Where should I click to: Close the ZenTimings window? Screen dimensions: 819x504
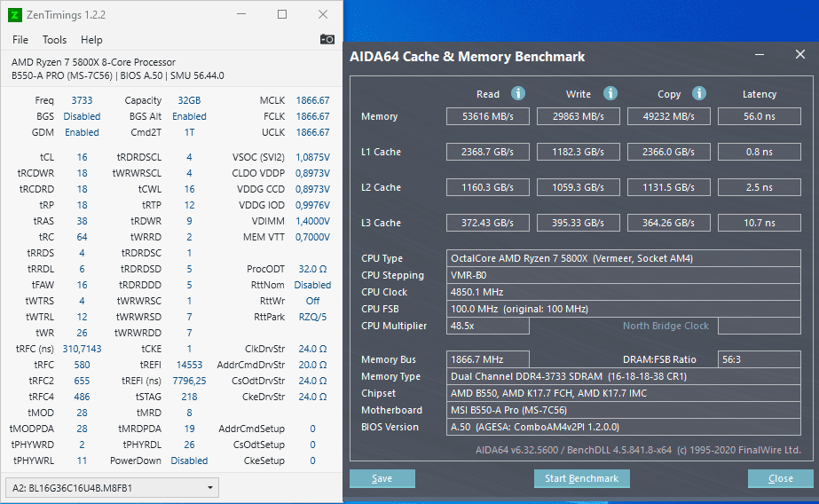pyautogui.click(x=323, y=14)
